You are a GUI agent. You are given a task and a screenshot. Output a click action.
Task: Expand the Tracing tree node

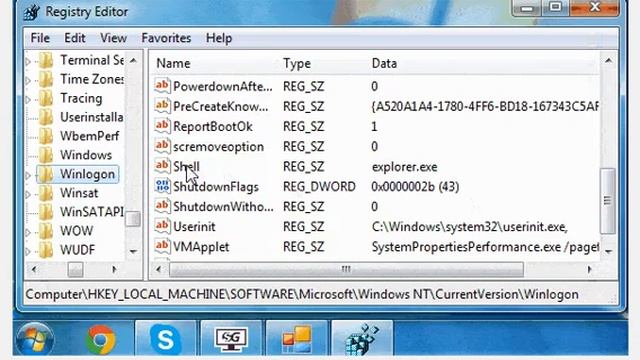click(28, 100)
